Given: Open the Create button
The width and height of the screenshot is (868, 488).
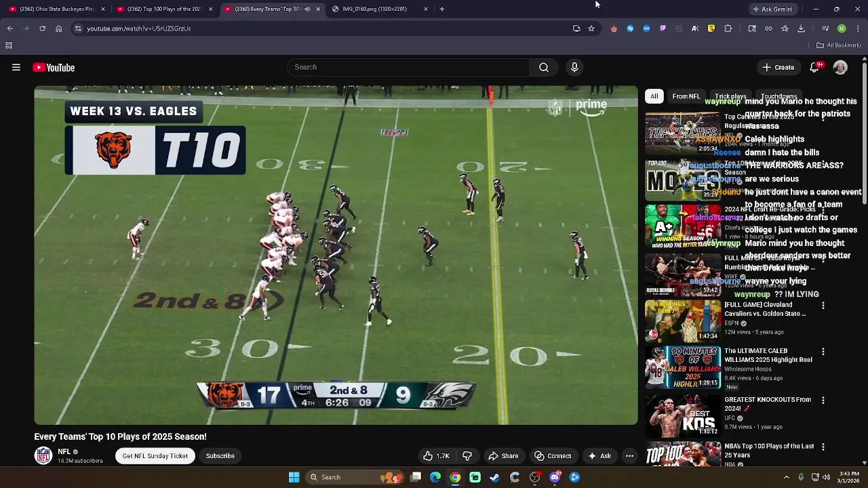Looking at the screenshot, I should (778, 67).
